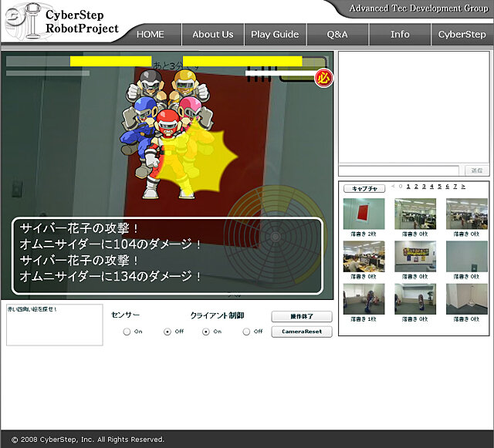Open the Info menu tab

coord(400,35)
